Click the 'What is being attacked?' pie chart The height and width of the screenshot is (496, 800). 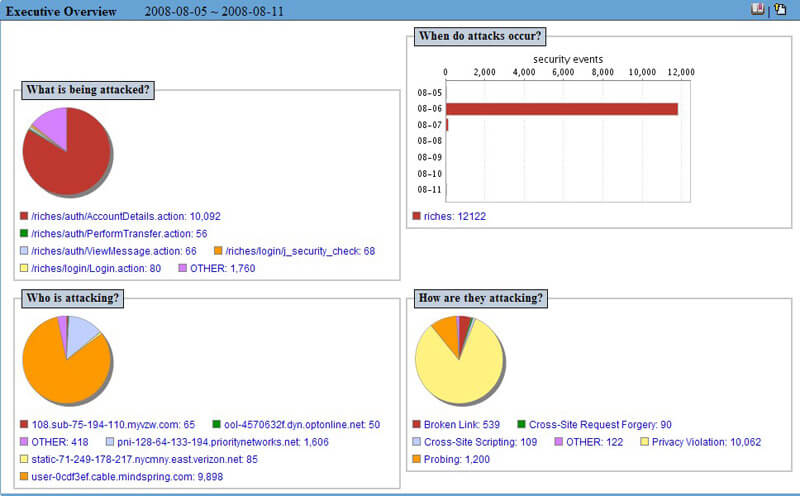67,152
